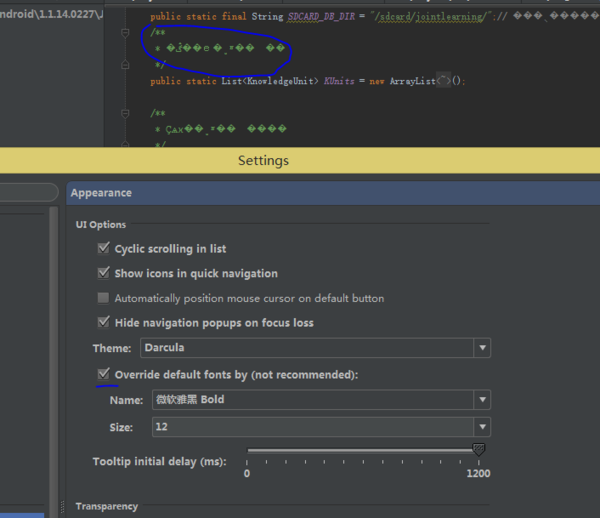Enable Automatically position mouse cursor option
This screenshot has height=518, width=600.
(103, 298)
